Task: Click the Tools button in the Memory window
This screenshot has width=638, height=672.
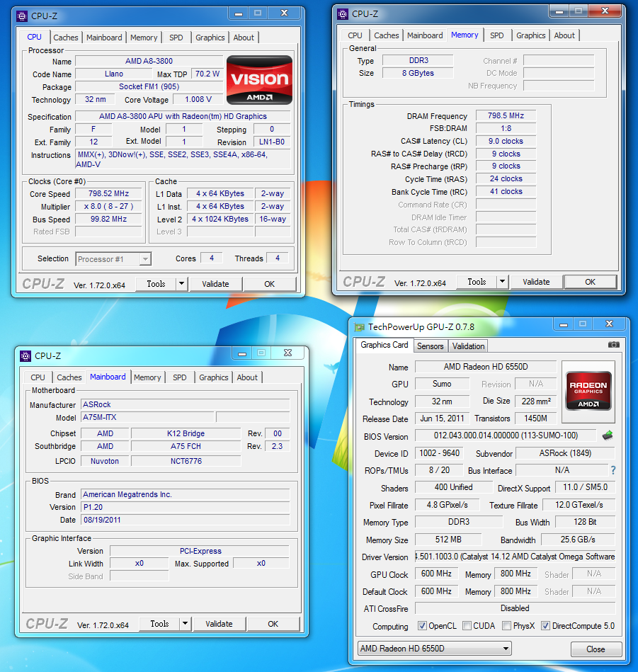Action: coord(477,282)
